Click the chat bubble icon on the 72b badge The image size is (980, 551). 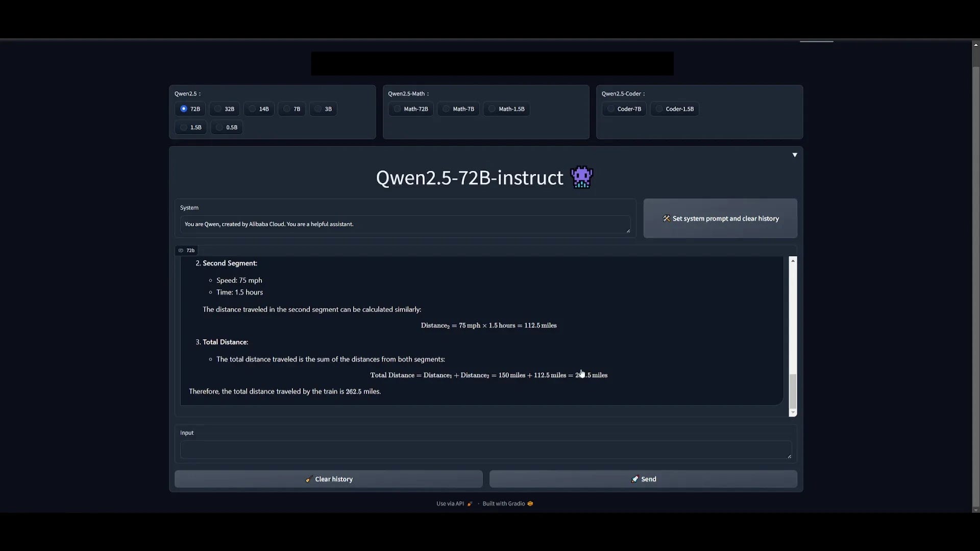[181, 250]
